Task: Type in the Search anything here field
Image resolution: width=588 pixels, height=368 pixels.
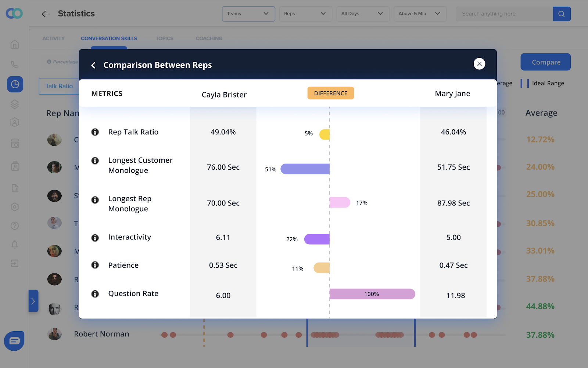Action: (x=504, y=14)
